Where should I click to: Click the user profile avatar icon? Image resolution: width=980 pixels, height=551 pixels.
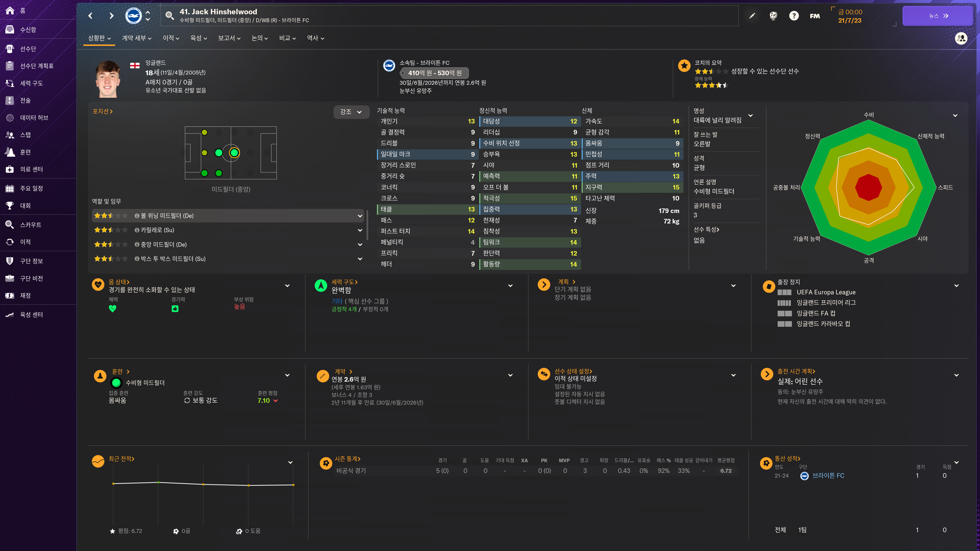[x=961, y=38]
